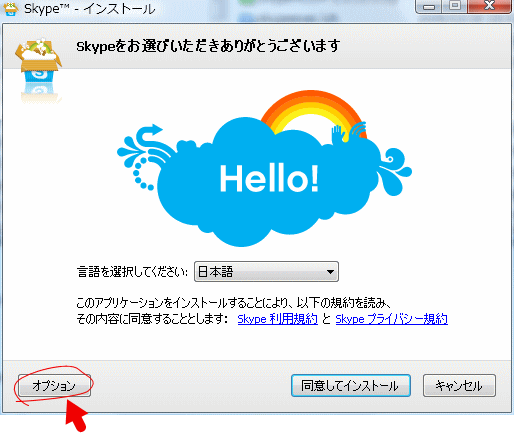Click the Skype installer icon in title bar
Image resolution: width=514 pixels, height=433 pixels.
click(10, 8)
